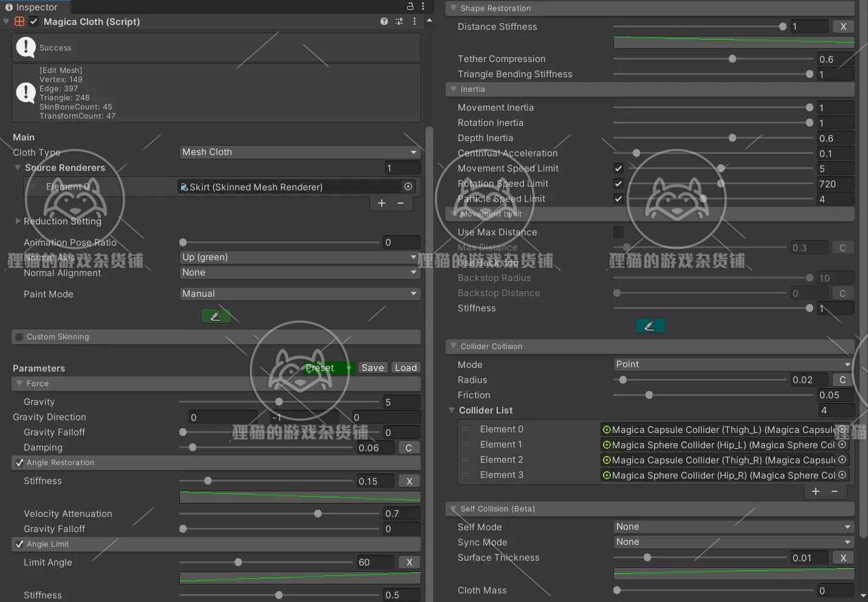Add a Source Renderers element with plus
Image resolution: width=868 pixels, height=602 pixels.
[382, 203]
